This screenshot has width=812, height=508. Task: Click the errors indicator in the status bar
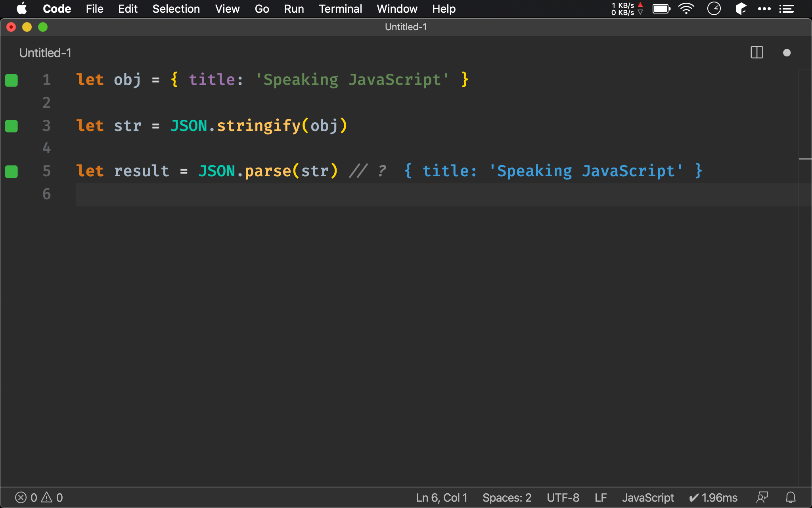pos(21,497)
